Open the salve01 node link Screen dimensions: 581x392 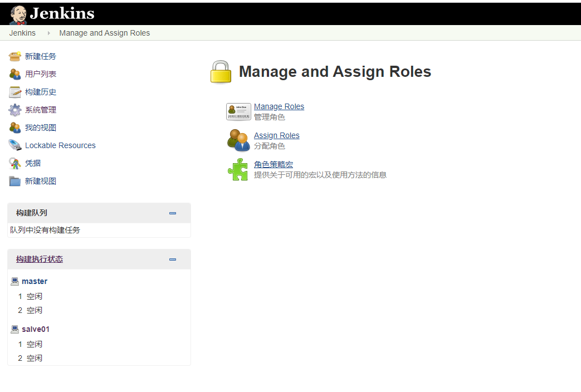pyautogui.click(x=36, y=329)
